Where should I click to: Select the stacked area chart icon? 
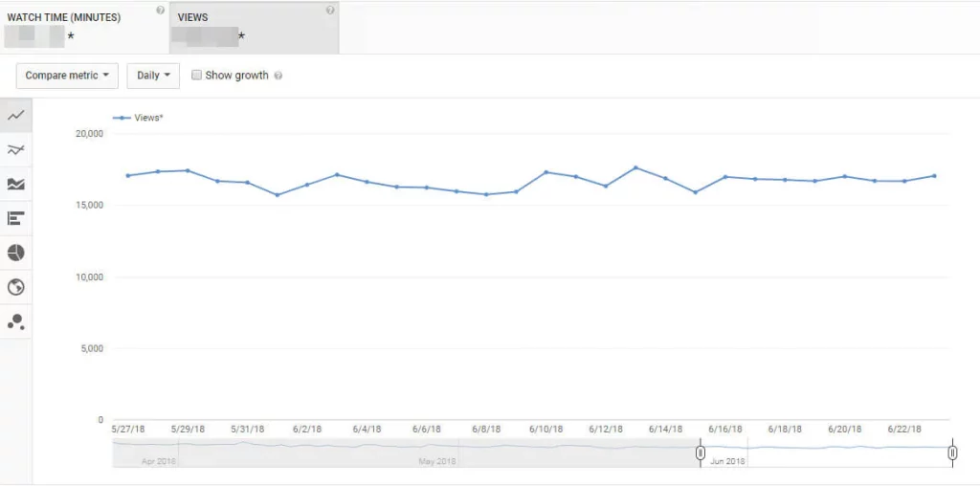[x=15, y=184]
